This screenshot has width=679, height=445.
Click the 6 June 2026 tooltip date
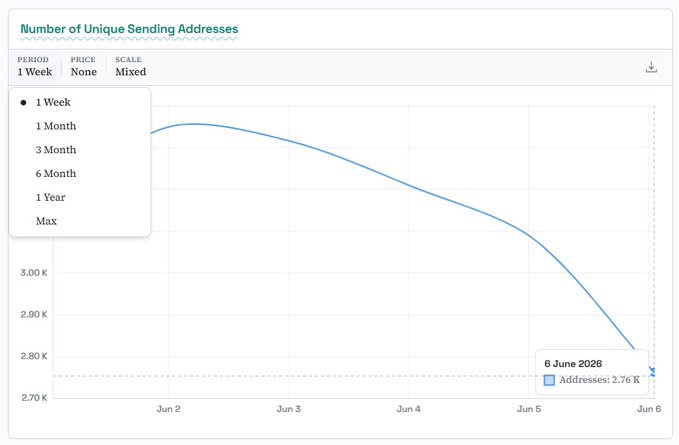573,364
